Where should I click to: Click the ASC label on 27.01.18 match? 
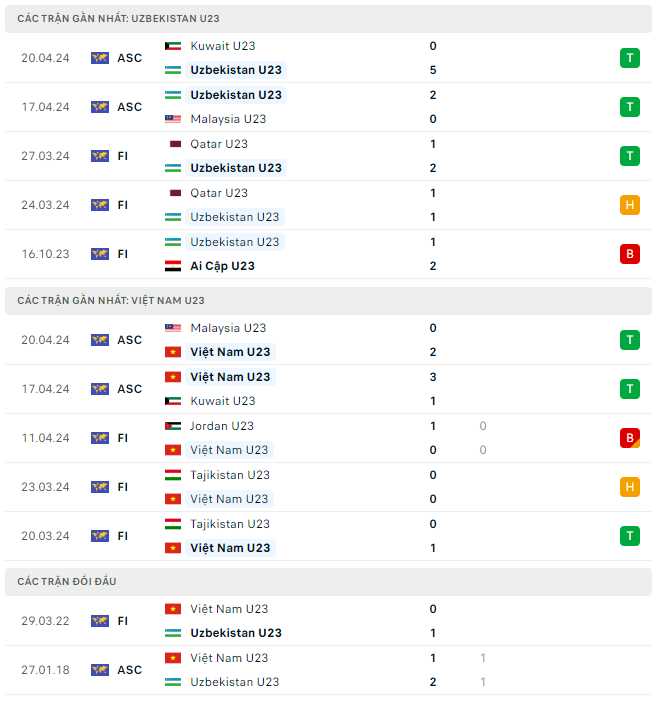coord(130,670)
